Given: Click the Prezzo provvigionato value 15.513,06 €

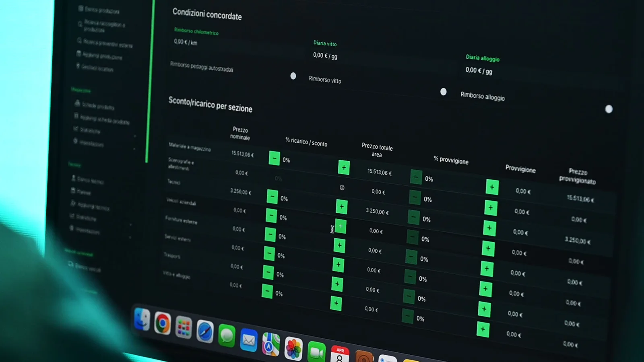Looking at the screenshot, I should tap(580, 198).
